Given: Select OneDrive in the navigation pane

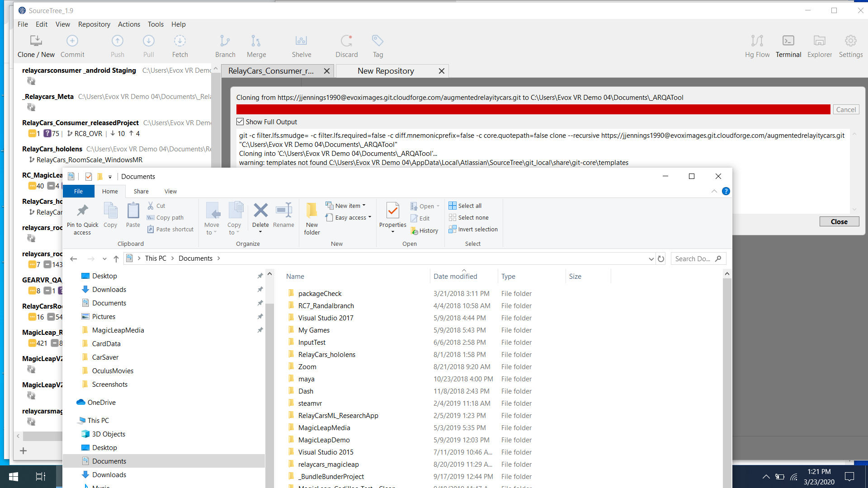Looking at the screenshot, I should pyautogui.click(x=102, y=402).
